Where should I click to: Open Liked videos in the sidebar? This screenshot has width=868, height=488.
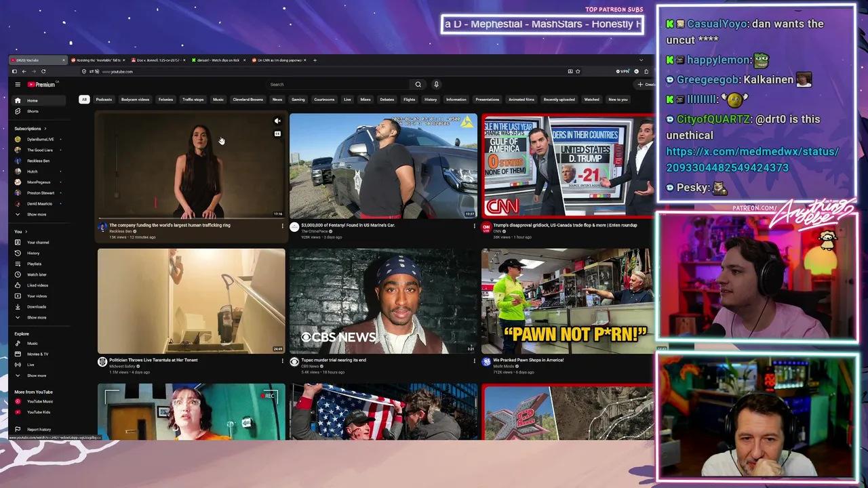click(38, 285)
